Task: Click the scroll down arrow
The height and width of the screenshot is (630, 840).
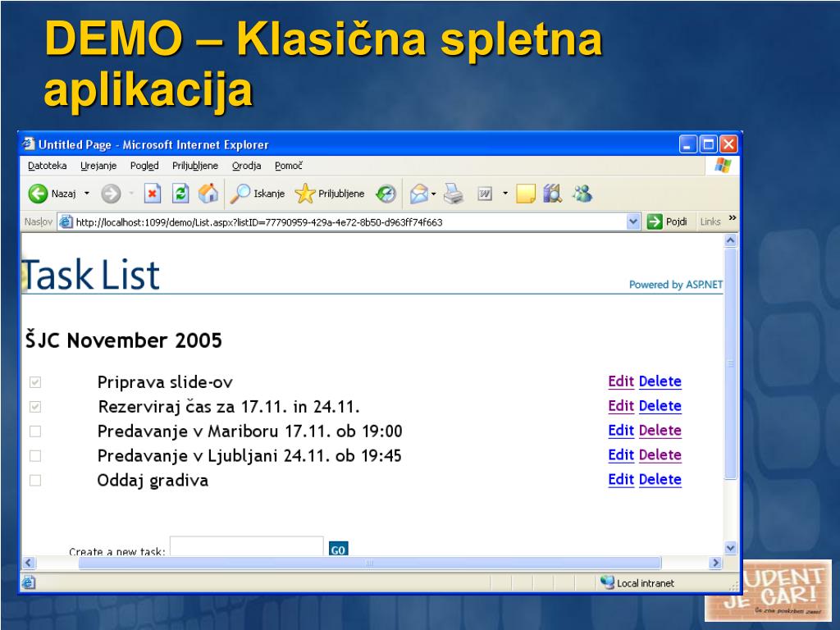Action: point(731,548)
